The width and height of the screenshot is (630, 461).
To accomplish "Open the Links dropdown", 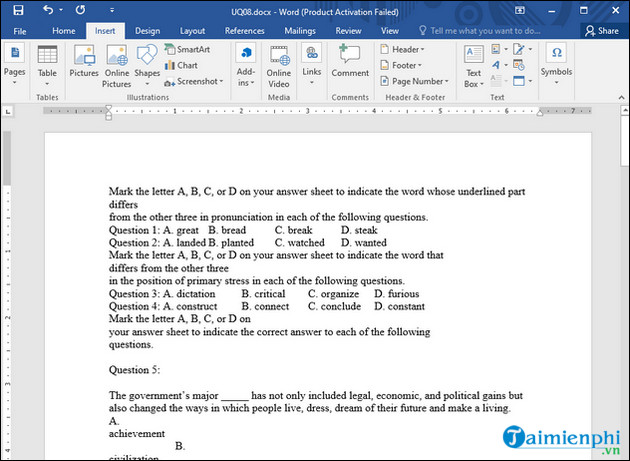I will (312, 65).
